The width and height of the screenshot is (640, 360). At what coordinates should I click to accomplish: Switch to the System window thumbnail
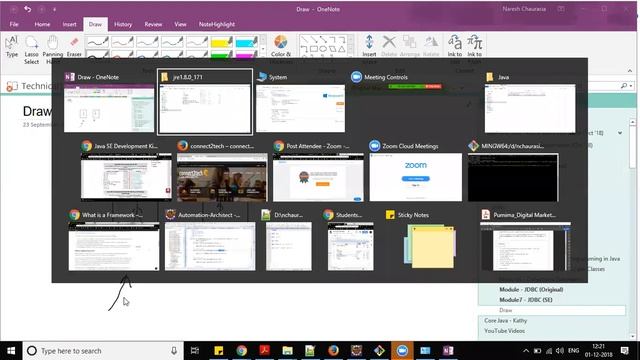[300, 102]
